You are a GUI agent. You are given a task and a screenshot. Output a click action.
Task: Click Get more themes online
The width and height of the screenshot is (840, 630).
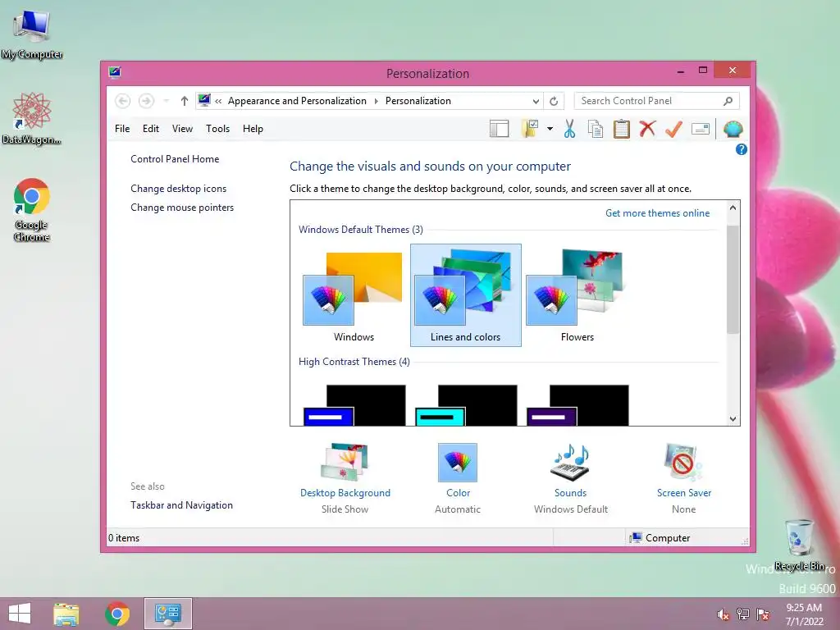(657, 213)
